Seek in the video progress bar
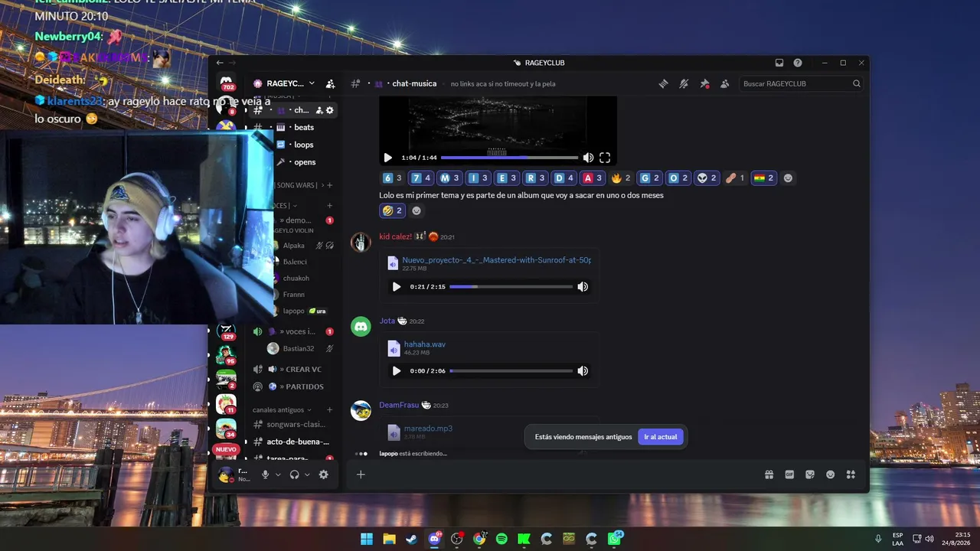The image size is (980, 551). [509, 158]
